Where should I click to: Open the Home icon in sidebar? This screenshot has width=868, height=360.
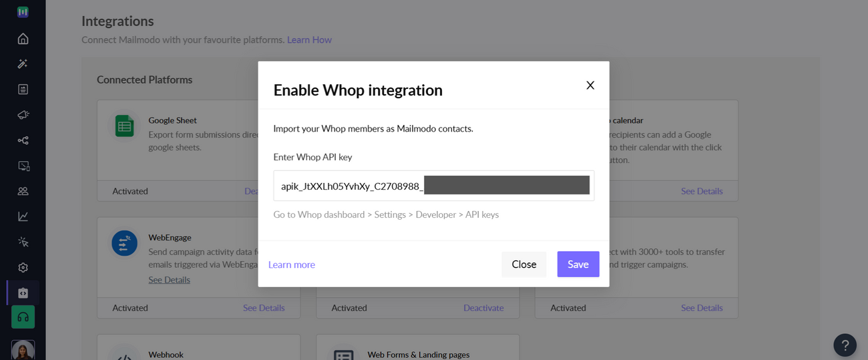click(x=23, y=38)
